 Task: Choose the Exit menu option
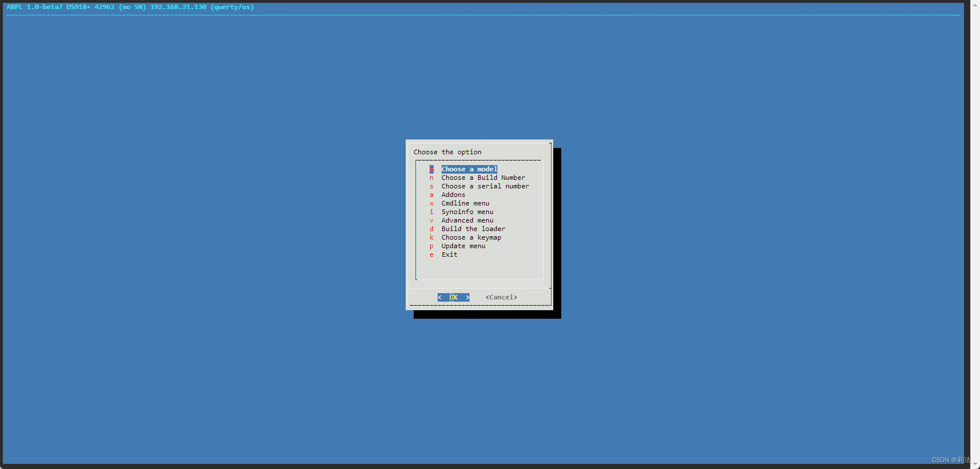(x=449, y=254)
